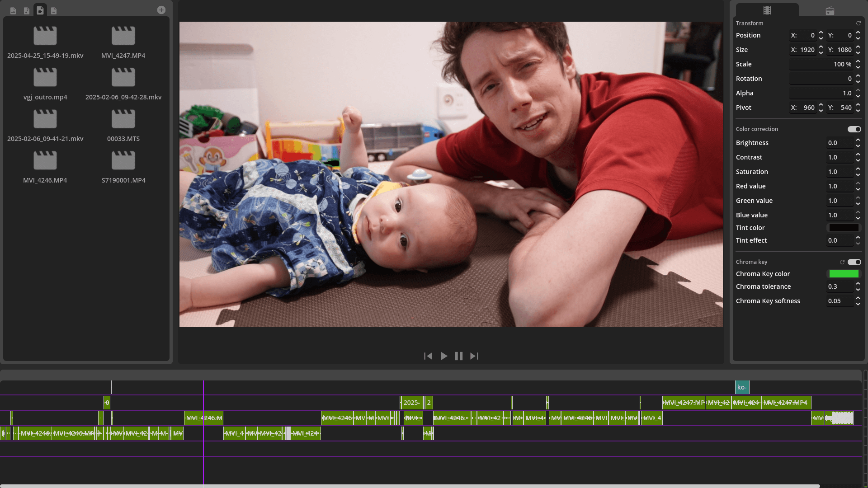This screenshot has width=868, height=488.
Task: Decrease the Rotation value with down arrow
Action: [x=858, y=81]
